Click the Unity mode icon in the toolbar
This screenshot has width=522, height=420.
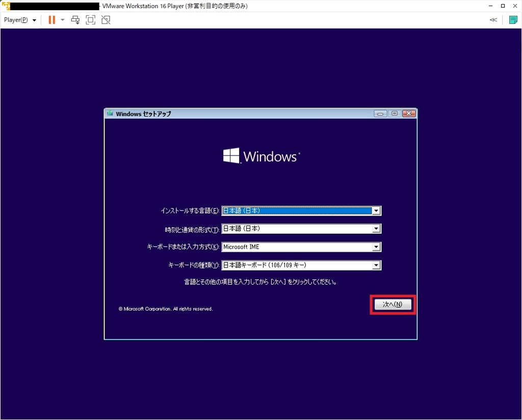pos(106,20)
